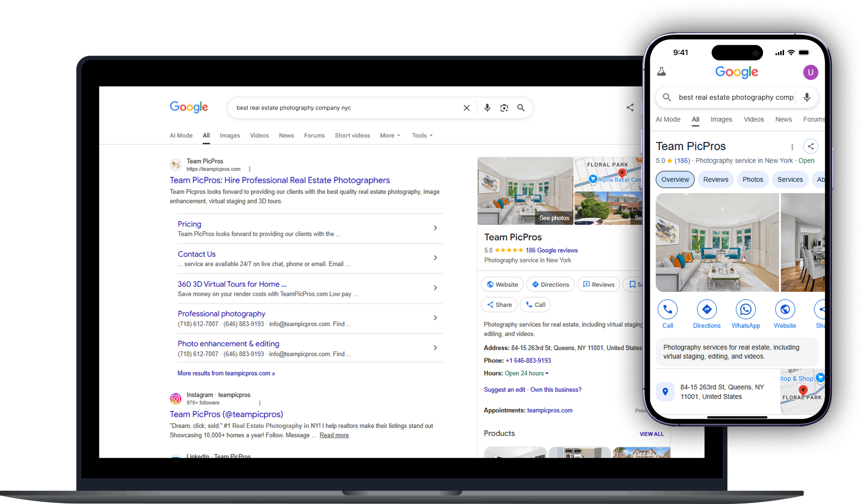Tap the Services chip on phone listing
864x504 pixels.
790,180
